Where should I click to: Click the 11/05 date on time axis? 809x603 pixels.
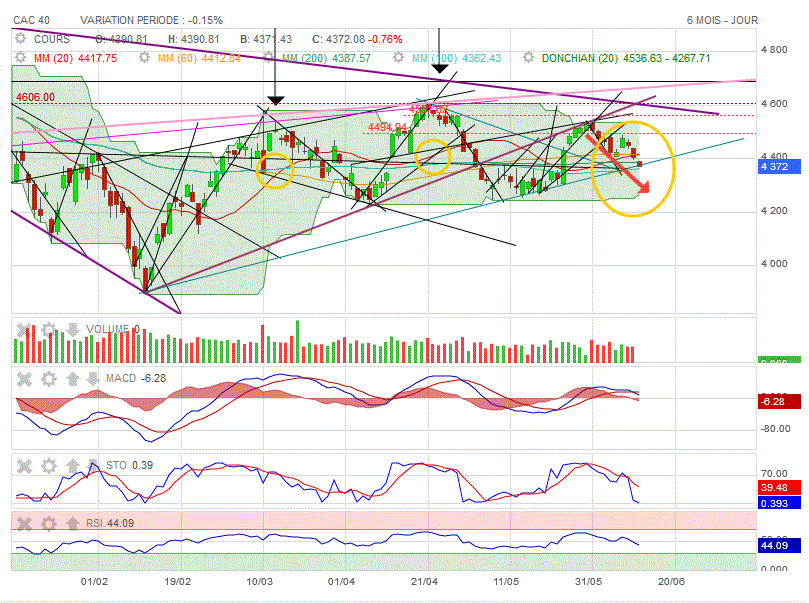click(506, 581)
